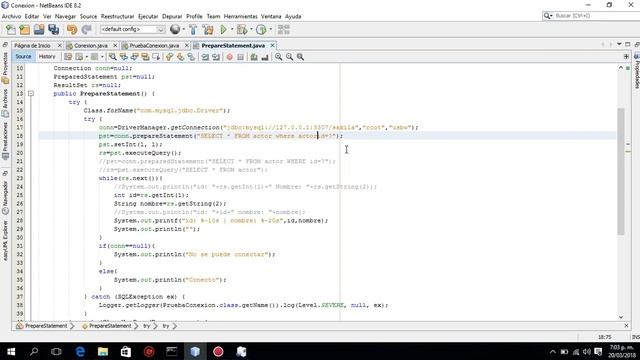Screen dimensions: 640x360
Task: Switch to the PruebaConexion.java tab
Action: (154, 45)
